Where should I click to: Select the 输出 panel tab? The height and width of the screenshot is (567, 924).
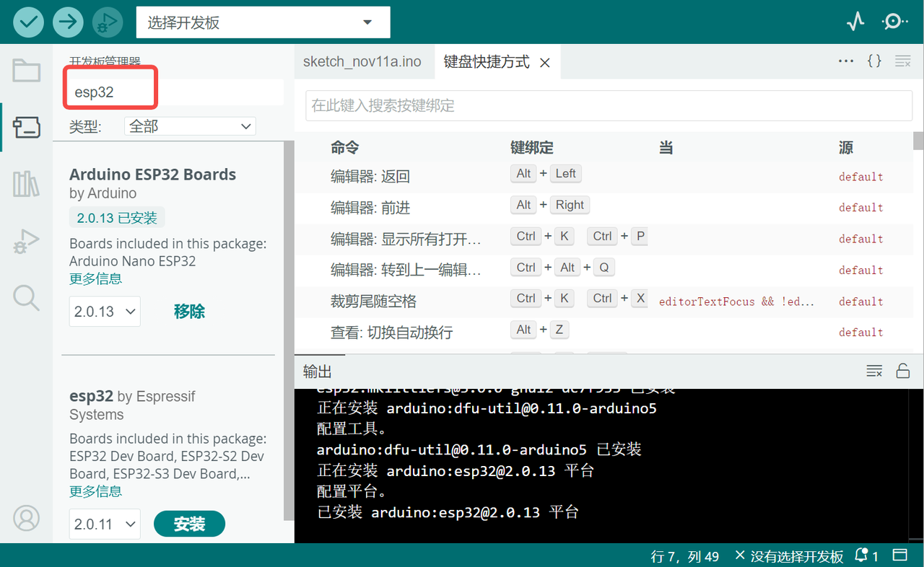pos(318,372)
